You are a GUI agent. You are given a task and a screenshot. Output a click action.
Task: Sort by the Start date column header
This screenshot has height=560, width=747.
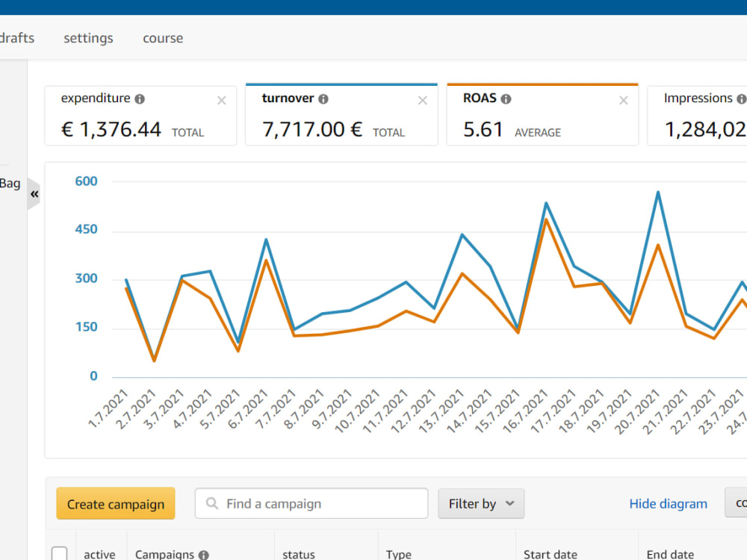(551, 554)
